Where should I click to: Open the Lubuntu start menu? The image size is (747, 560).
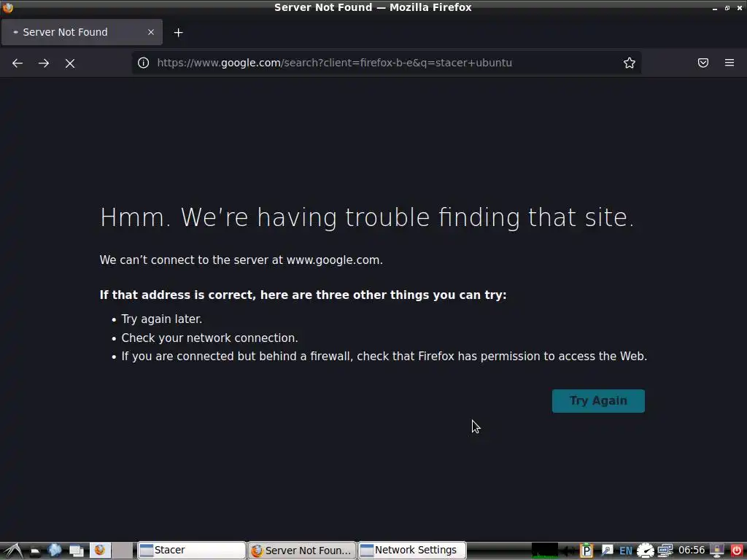(13, 551)
